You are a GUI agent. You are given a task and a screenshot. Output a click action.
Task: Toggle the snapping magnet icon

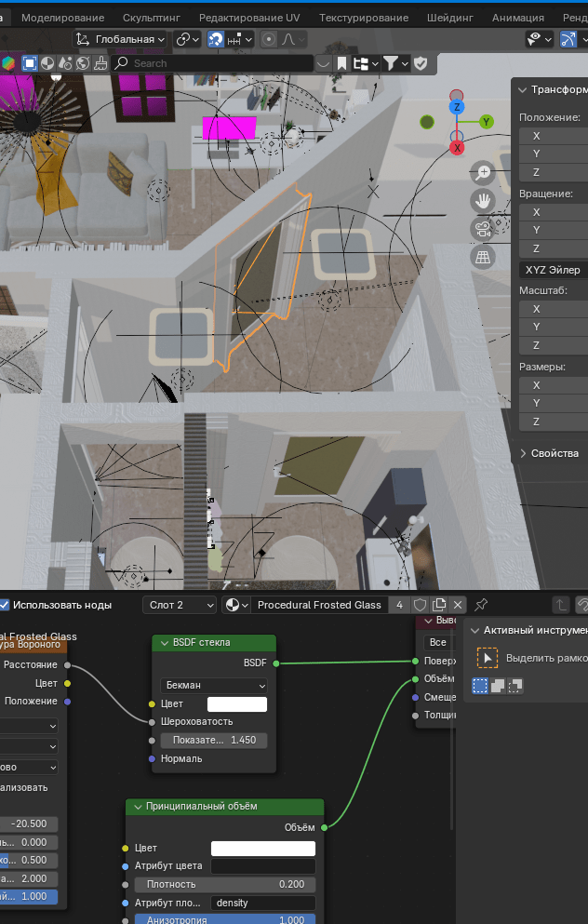click(x=216, y=39)
